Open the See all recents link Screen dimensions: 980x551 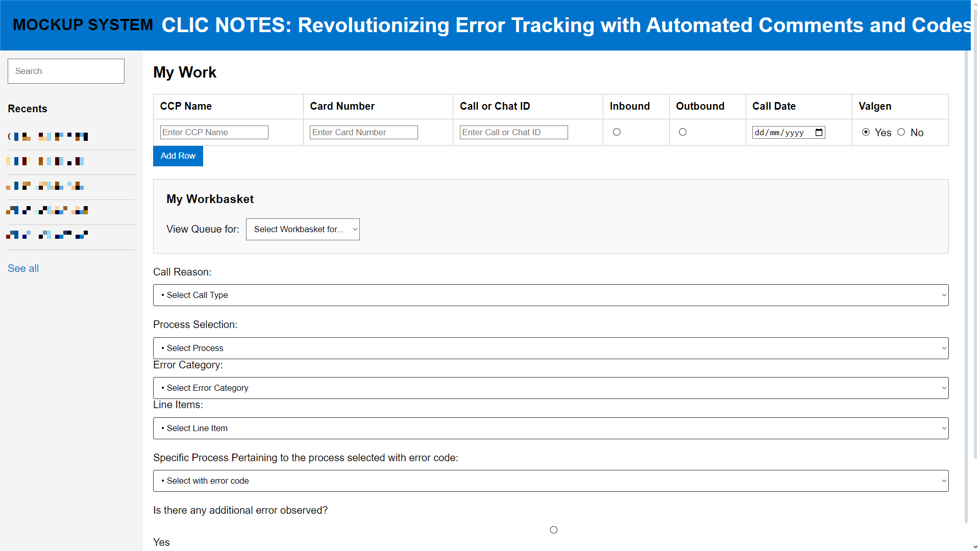click(x=23, y=269)
